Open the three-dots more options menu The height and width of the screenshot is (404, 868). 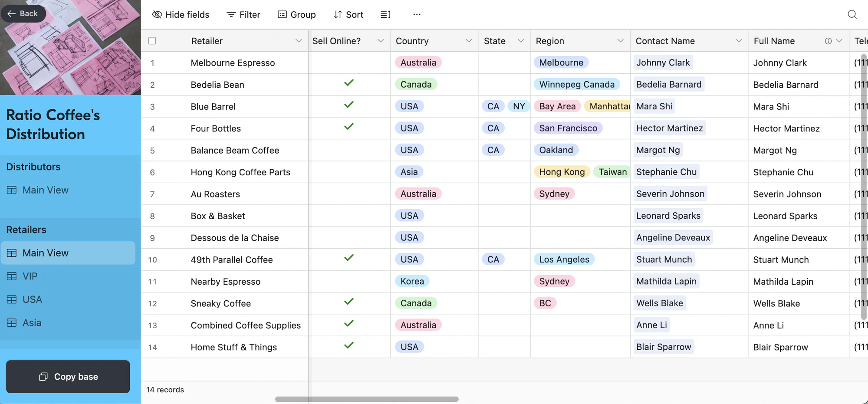coord(417,14)
